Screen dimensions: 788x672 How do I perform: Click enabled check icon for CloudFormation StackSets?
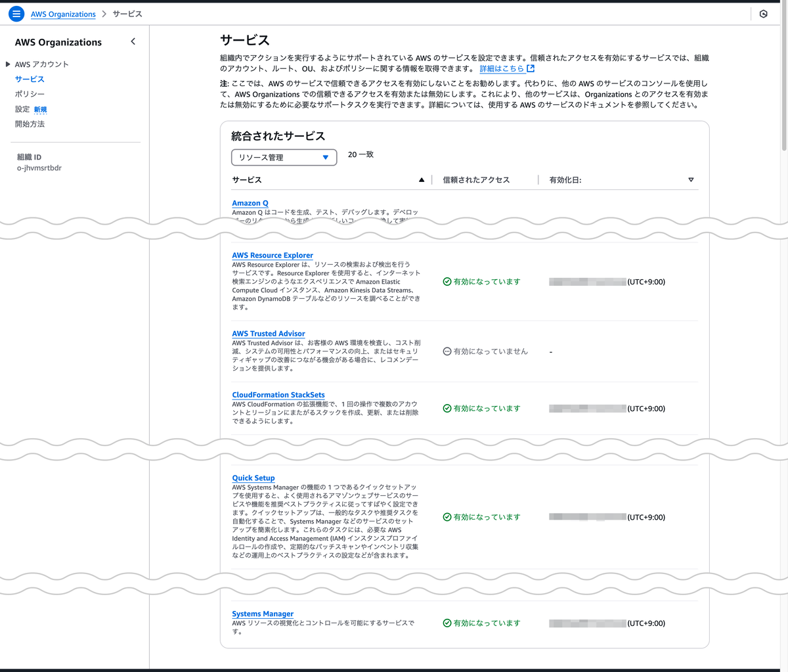(x=447, y=409)
